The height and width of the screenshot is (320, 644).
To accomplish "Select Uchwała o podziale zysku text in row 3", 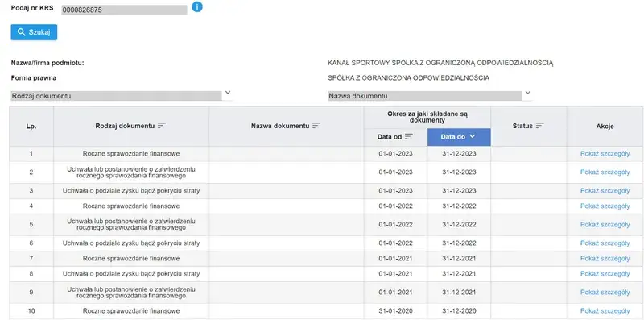I will tap(131, 191).
